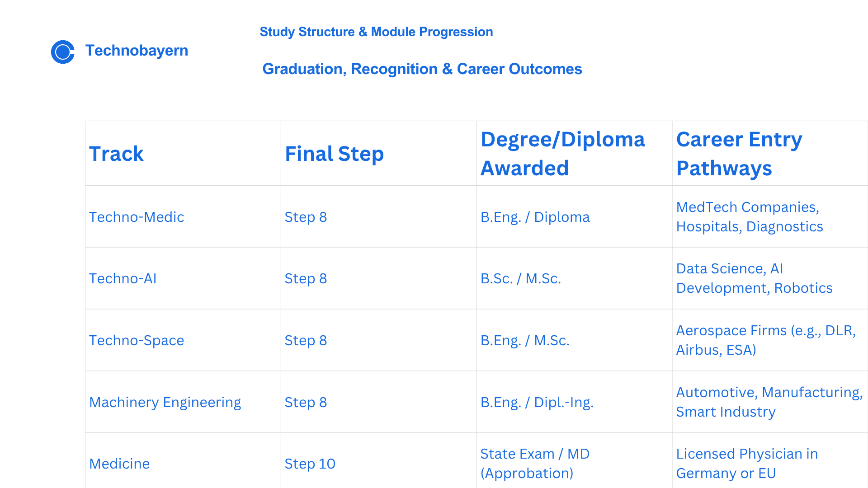Screen dimensions: 868x488
Task: Click the Final Step column header
Action: coord(379,153)
